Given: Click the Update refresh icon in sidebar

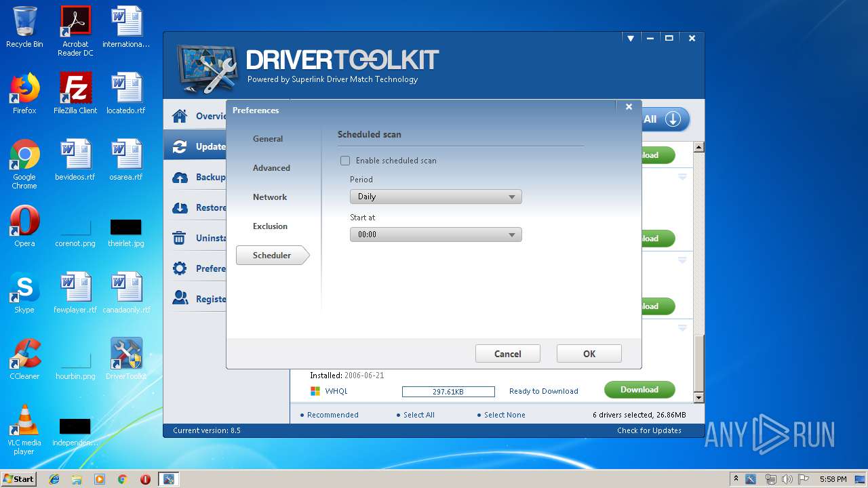Looking at the screenshot, I should pos(180,146).
